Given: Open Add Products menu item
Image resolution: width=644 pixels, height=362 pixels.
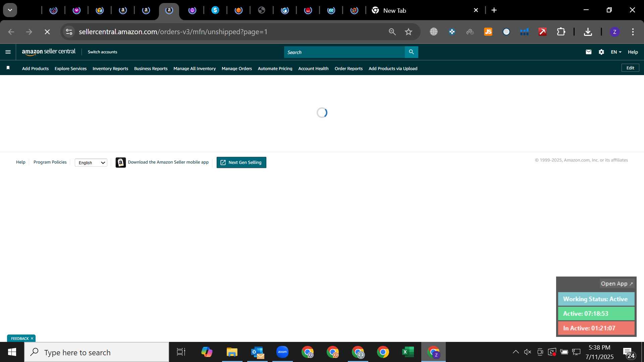Looking at the screenshot, I should click(35, 68).
